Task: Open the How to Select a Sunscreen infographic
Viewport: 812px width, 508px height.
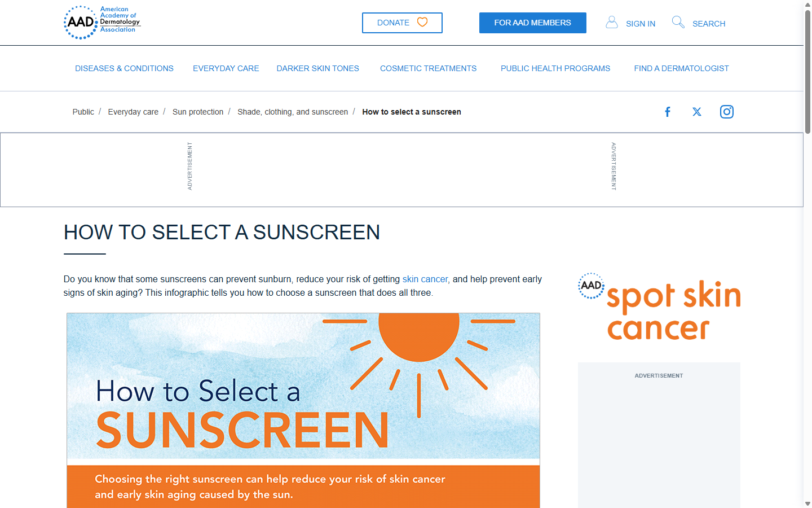Action: point(303,410)
